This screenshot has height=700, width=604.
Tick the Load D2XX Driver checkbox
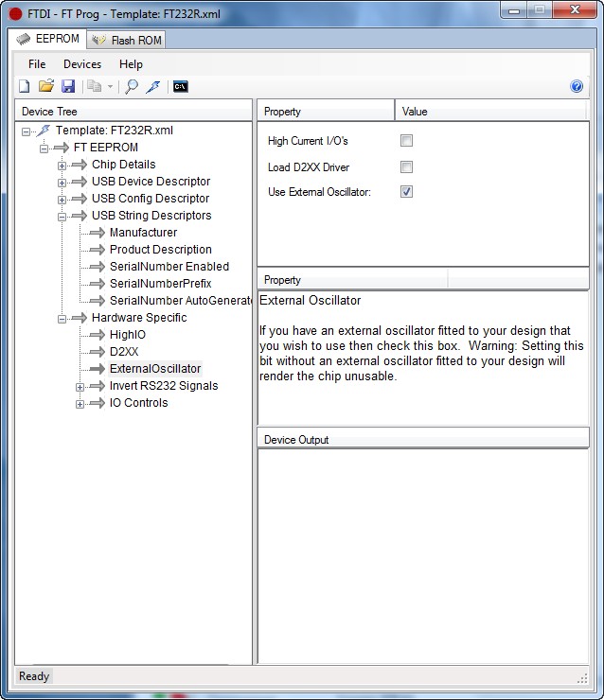[406, 167]
